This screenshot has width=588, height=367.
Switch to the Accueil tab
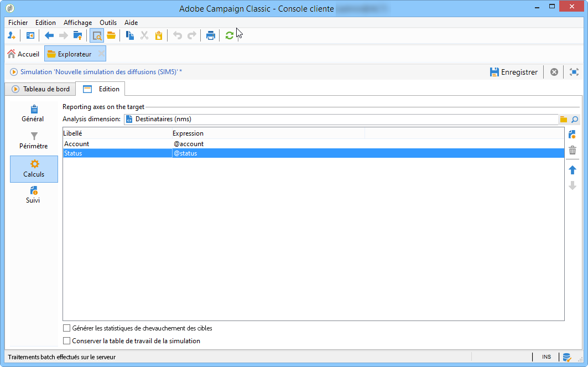[23, 54]
